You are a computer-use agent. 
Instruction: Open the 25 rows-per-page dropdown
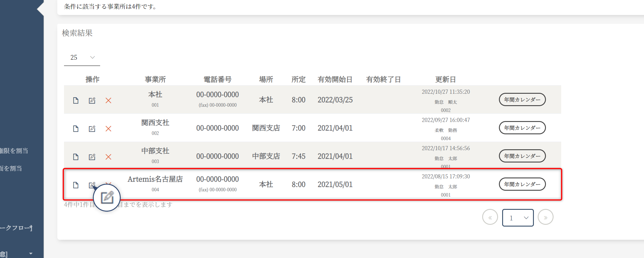point(82,58)
